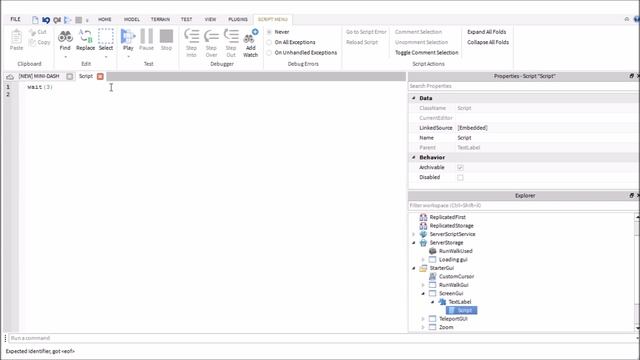The height and width of the screenshot is (360, 640).
Task: Click Expand All Folds
Action: [487, 32]
